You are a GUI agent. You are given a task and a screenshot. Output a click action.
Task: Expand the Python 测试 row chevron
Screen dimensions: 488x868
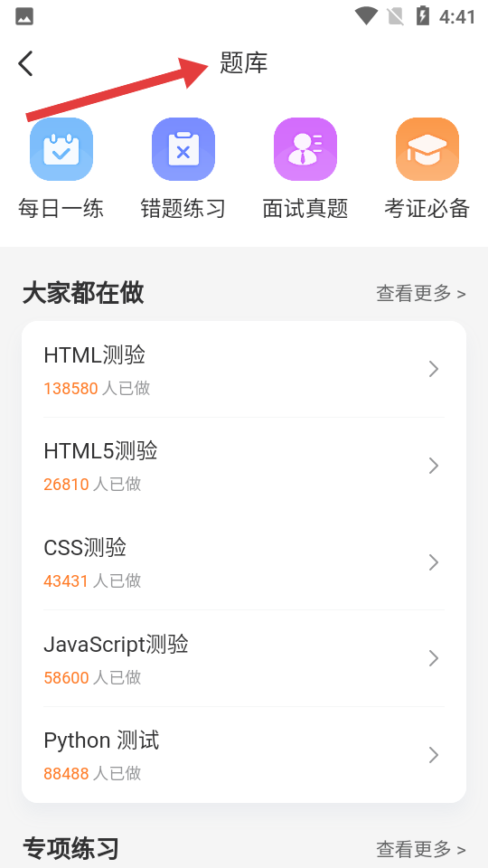(434, 754)
